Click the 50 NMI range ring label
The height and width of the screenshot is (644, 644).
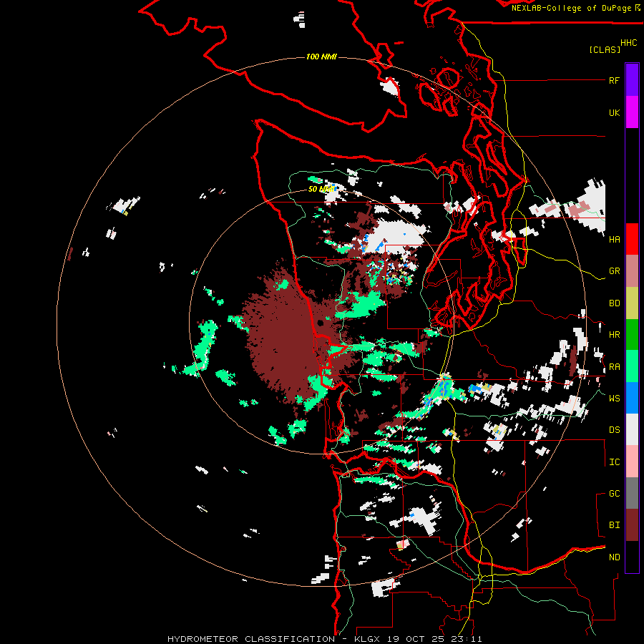pos(321,189)
